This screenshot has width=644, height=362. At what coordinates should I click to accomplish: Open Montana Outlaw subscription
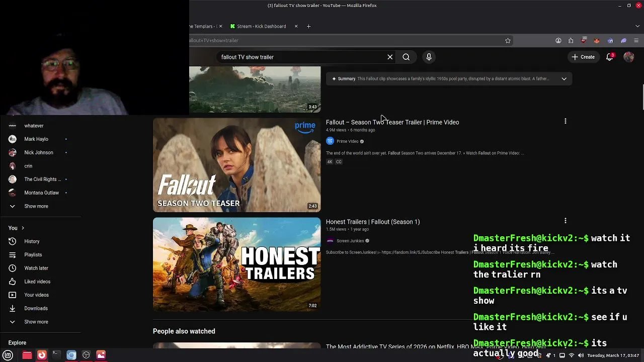coord(42,193)
